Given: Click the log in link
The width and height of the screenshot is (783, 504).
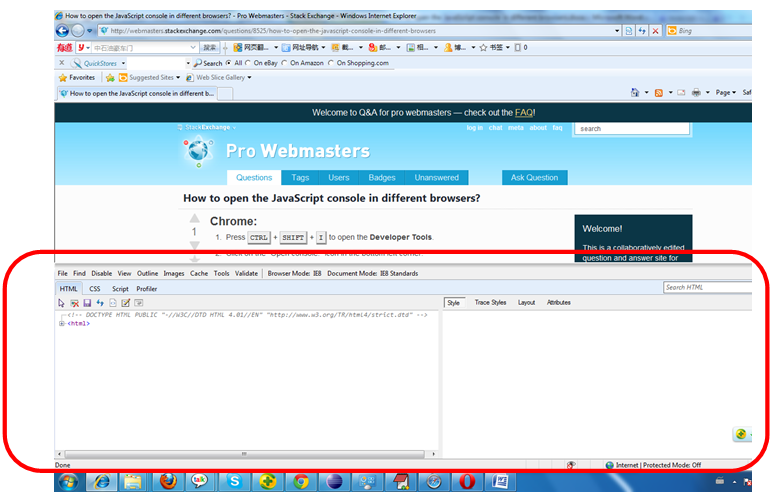Looking at the screenshot, I should (474, 128).
